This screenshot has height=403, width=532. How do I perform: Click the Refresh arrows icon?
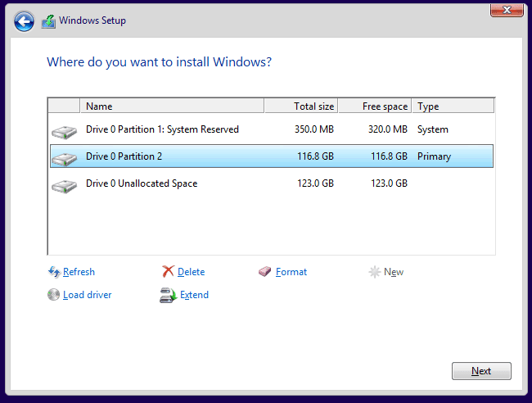coord(54,272)
